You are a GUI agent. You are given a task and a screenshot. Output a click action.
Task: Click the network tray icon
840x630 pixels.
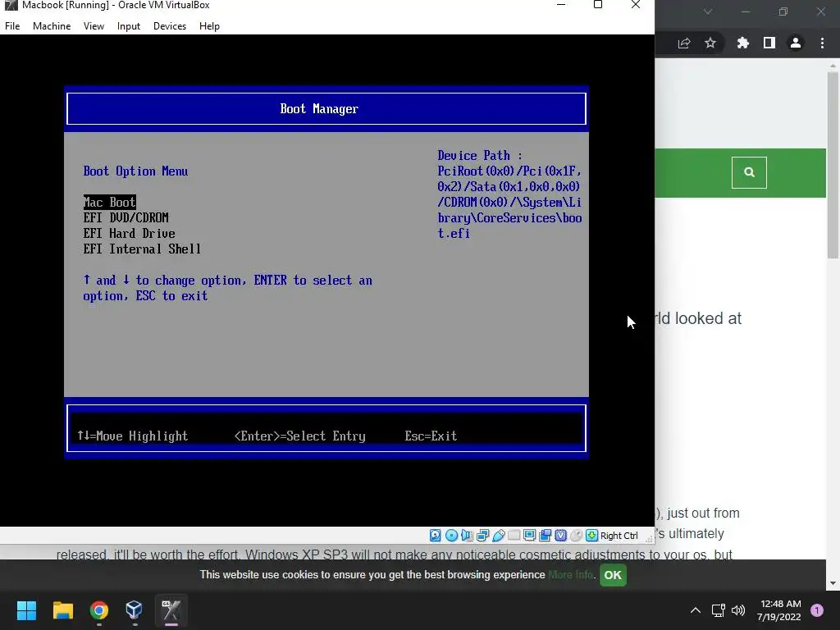tap(718, 610)
